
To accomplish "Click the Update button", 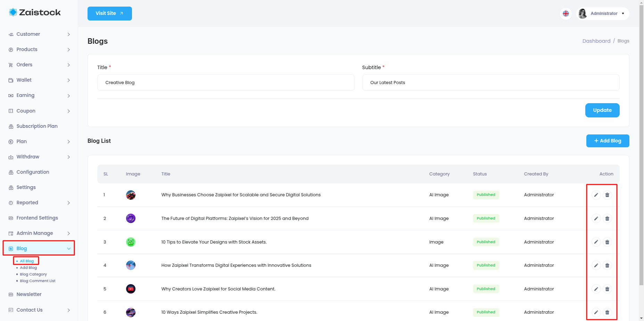I will pyautogui.click(x=602, y=110).
